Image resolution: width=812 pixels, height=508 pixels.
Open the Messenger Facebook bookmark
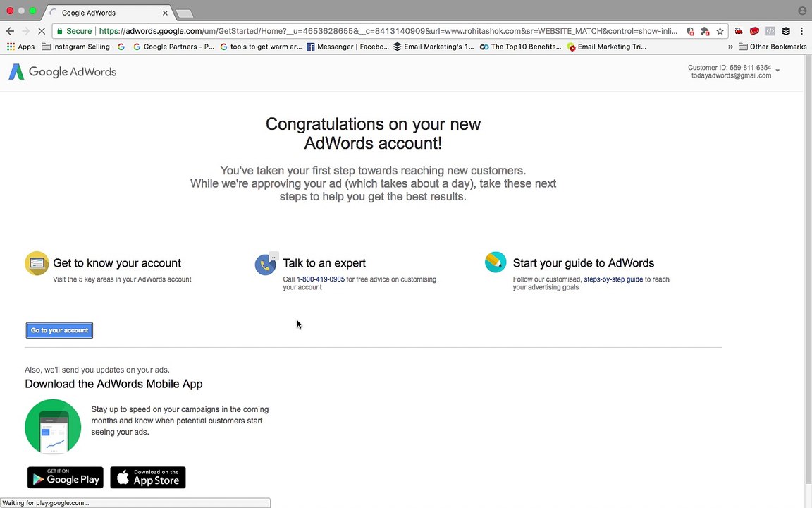click(x=348, y=47)
